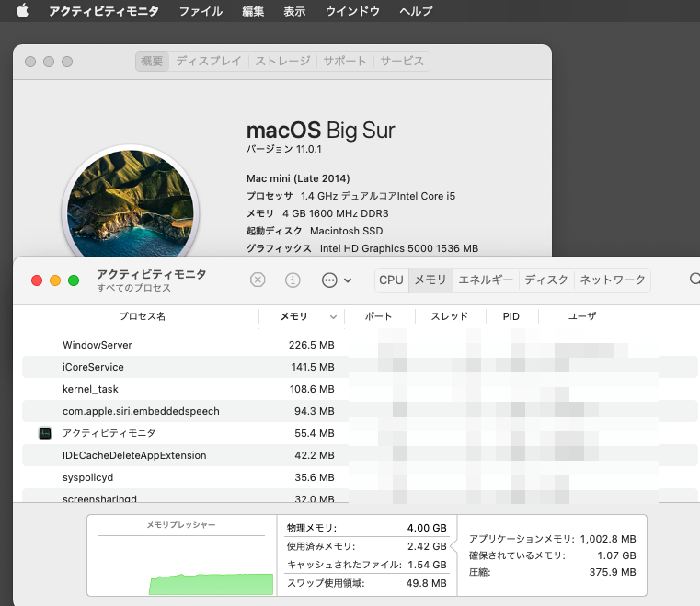Sort by プロセス名 column header
Image resolution: width=700 pixels, height=606 pixels.
pos(142,316)
